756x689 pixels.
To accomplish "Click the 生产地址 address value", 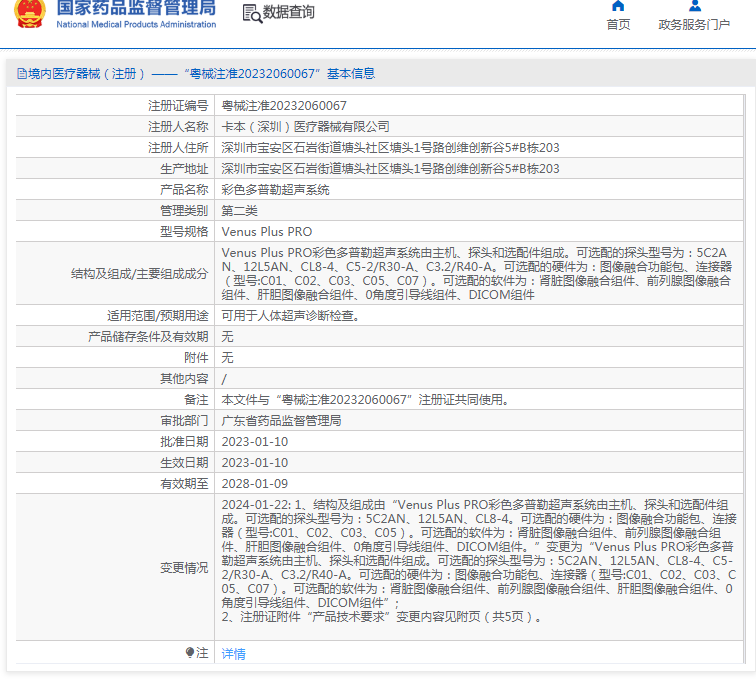I will [x=391, y=169].
